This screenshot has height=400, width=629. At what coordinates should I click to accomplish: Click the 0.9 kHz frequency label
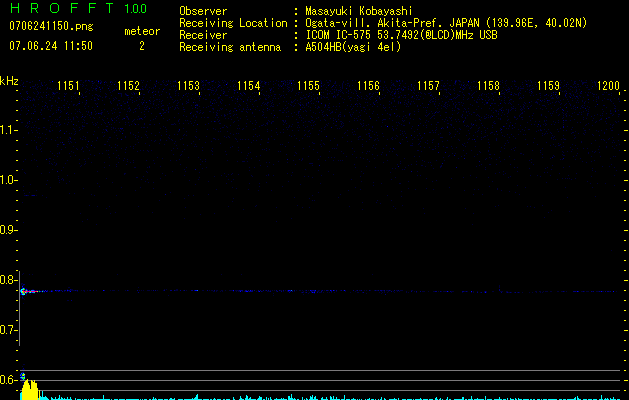tap(7, 230)
